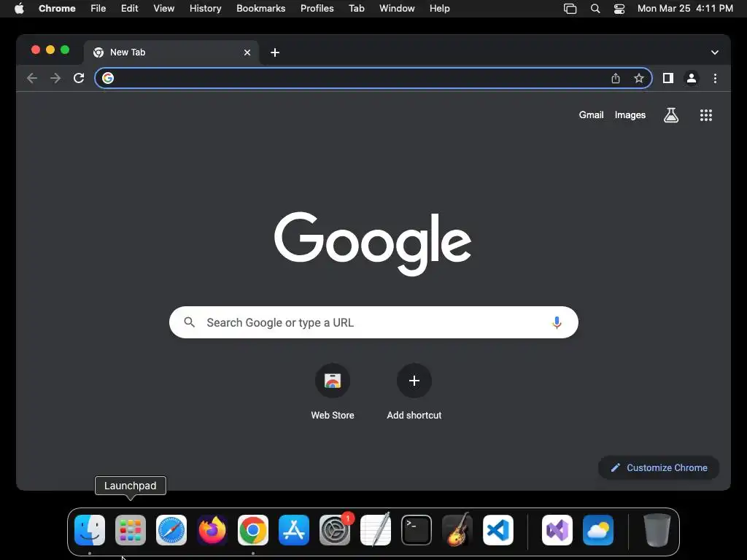Close the New Tab tab

[247, 52]
